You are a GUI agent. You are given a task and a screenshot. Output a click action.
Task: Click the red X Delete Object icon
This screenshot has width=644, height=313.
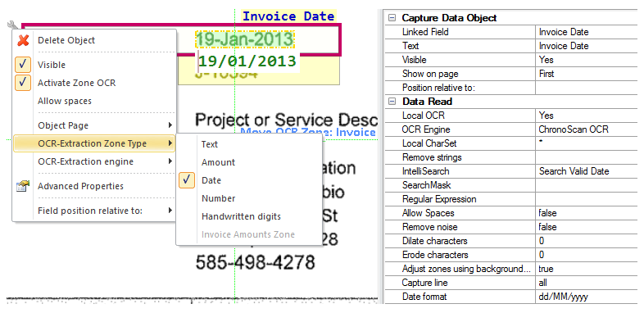pyautogui.click(x=23, y=40)
